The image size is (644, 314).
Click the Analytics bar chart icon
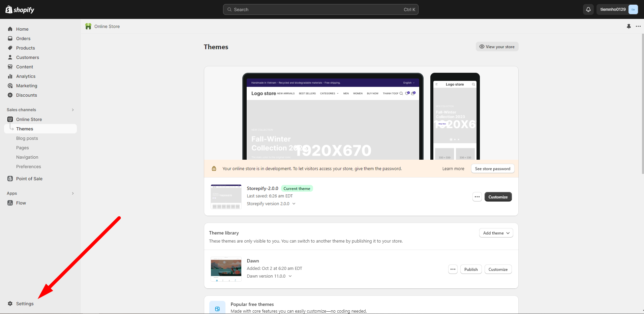10,76
